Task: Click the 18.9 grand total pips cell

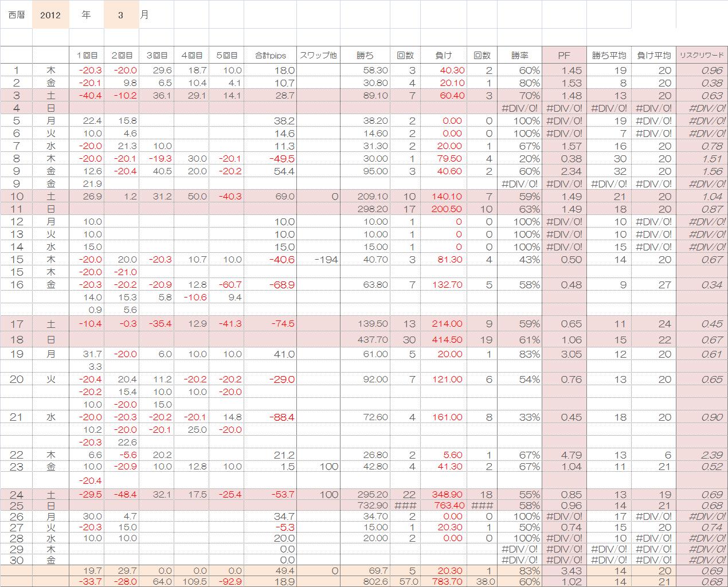Action: pyautogui.click(x=270, y=581)
